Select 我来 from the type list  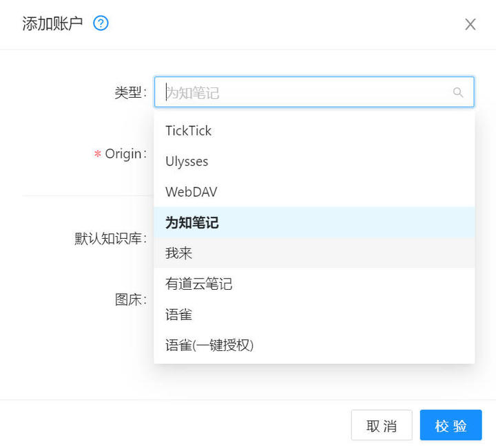(314, 253)
